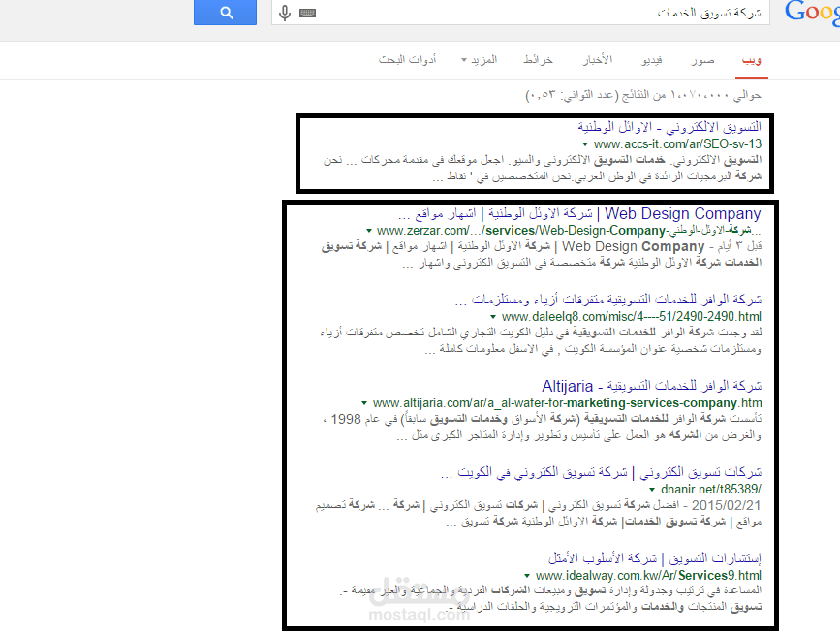Open شركات تسويق الكتروني في الكويت result
The image size is (840, 636).
[x=601, y=472]
